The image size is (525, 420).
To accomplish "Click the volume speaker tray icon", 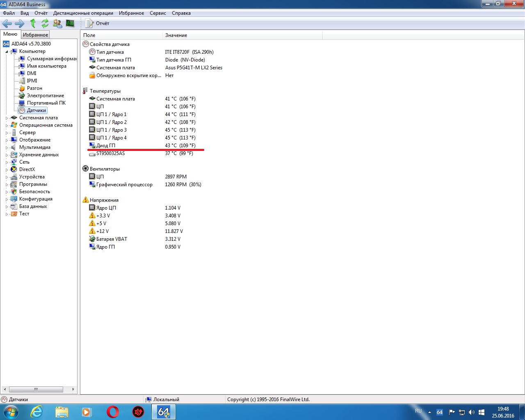I will click(472, 412).
